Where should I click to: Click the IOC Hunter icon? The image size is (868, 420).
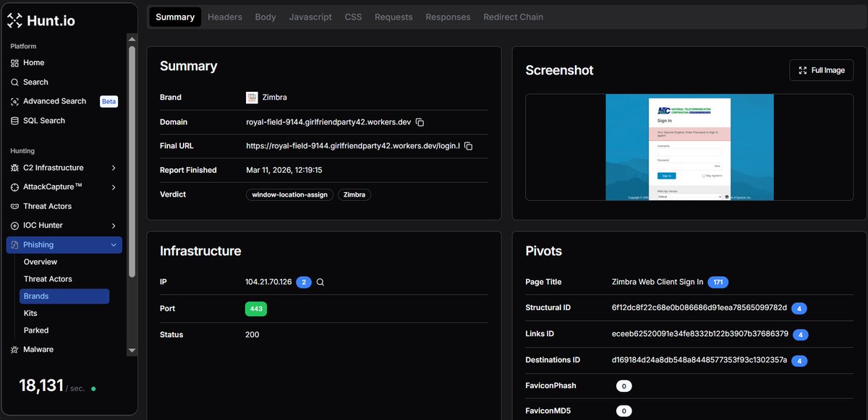point(15,226)
